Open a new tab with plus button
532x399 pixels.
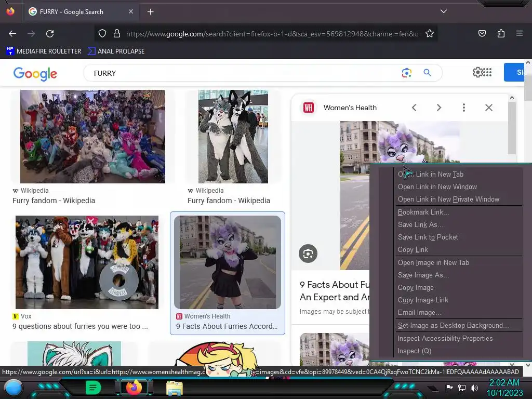point(150,12)
